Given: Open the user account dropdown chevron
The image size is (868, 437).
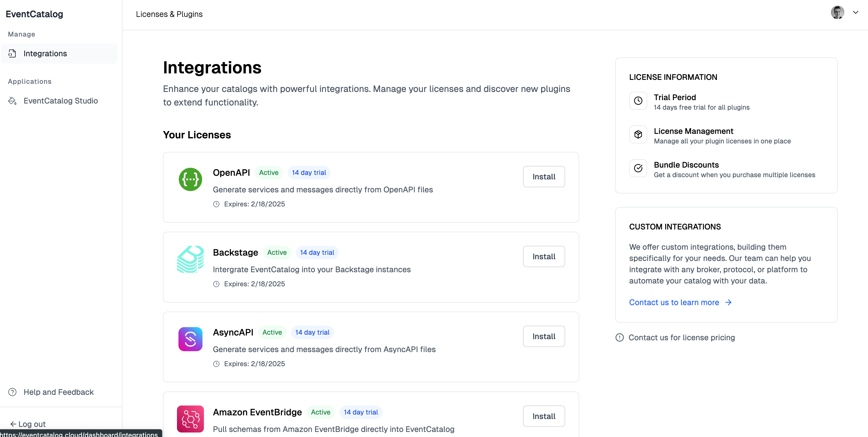Looking at the screenshot, I should pos(856,12).
